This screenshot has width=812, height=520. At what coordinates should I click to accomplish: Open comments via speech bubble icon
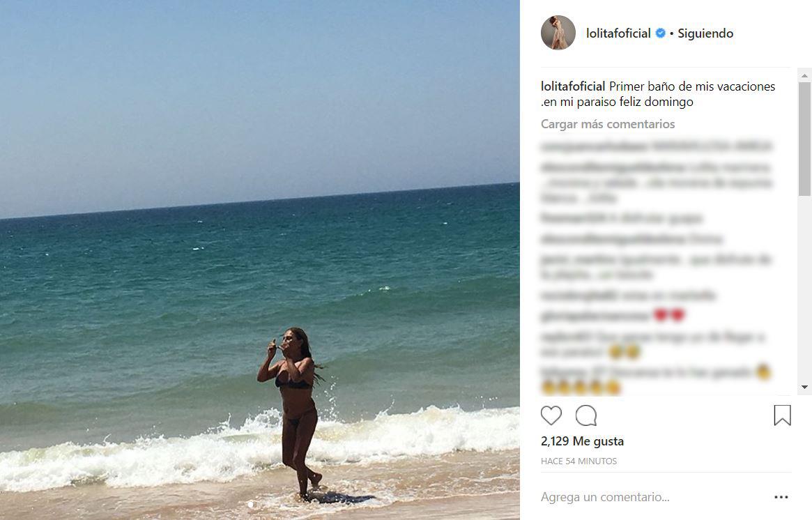click(x=586, y=415)
